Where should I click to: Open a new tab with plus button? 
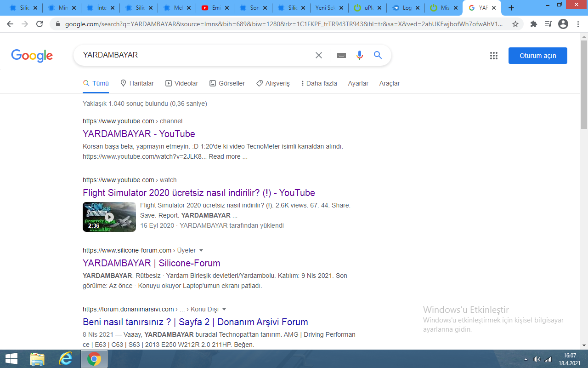pos(511,8)
